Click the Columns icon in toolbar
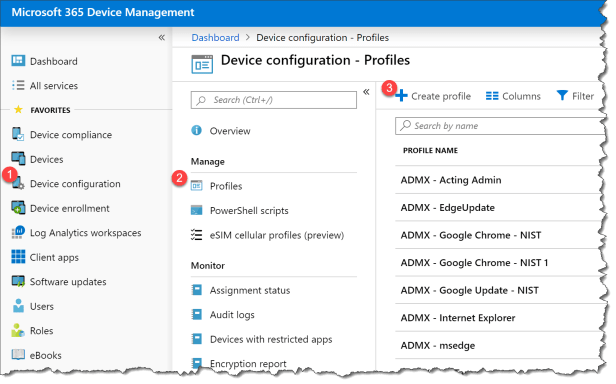Viewport: 616px width, 384px height. [492, 96]
